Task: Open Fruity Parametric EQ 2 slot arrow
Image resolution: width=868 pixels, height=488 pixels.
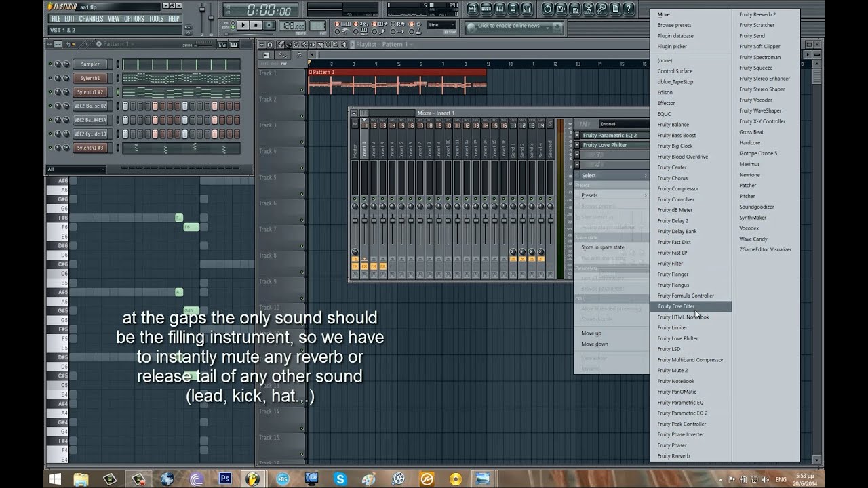Action: [577, 135]
